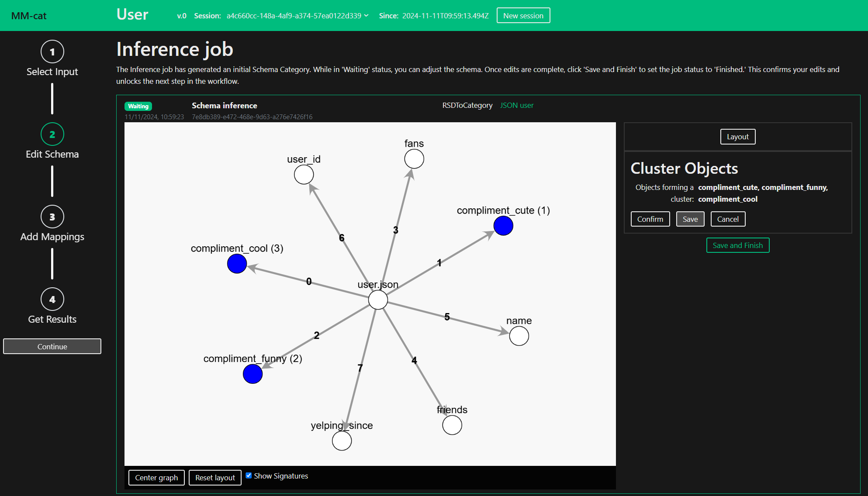Select the name graph node
This screenshot has width=868, height=496.
pyautogui.click(x=519, y=336)
